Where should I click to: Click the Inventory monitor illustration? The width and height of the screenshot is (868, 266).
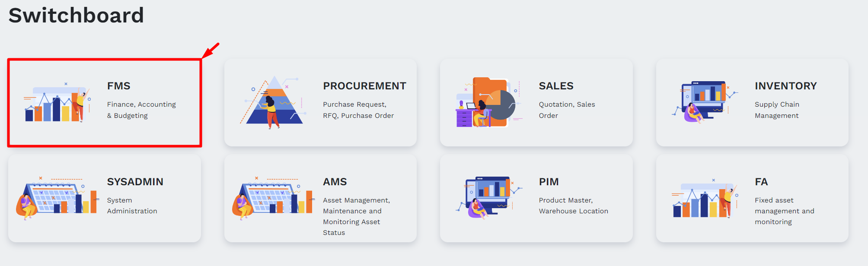coord(705,102)
